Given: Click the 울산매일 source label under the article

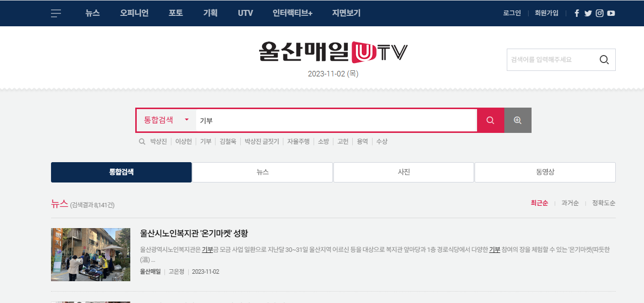Looking at the screenshot, I should (x=151, y=272).
